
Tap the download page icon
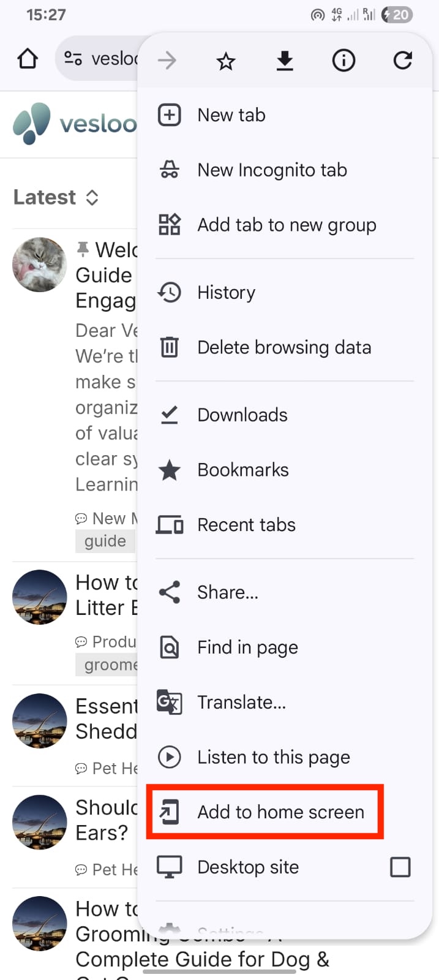point(285,61)
